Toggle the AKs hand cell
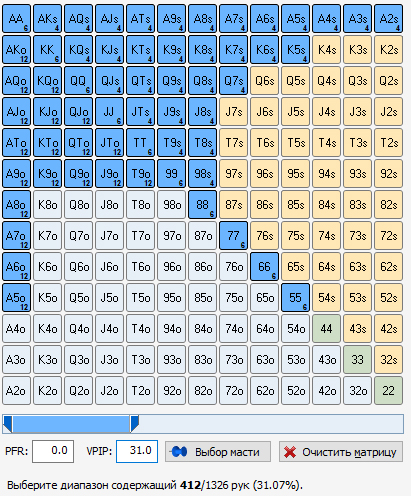The image size is (411, 496). pos(47,19)
